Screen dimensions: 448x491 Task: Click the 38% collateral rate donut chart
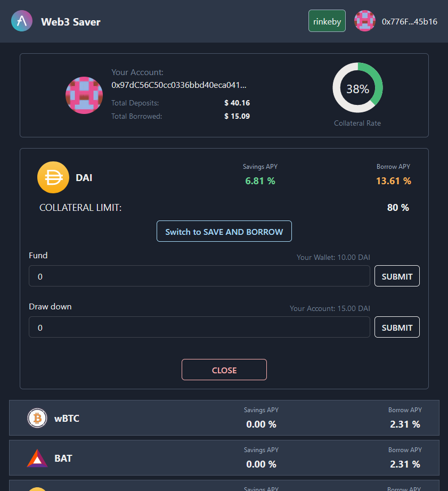coord(357,89)
